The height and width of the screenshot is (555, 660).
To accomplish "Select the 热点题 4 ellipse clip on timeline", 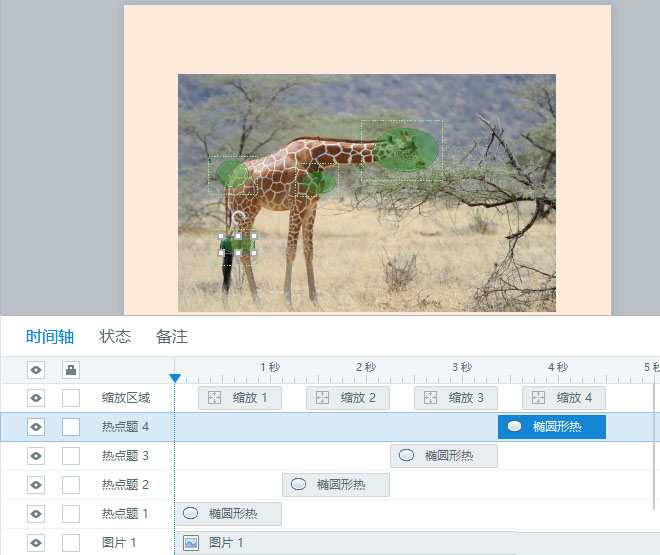I will pos(551,427).
